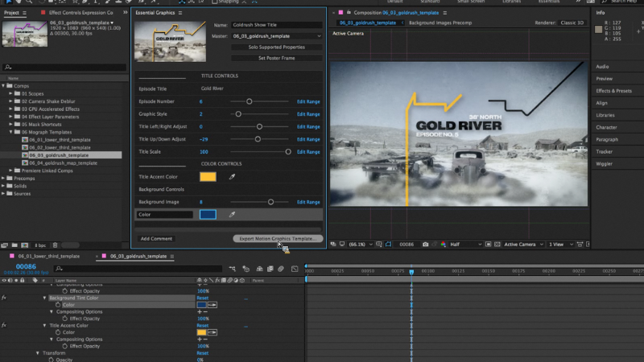Switch to 06_01_lower_third_template timeline tab

coord(47,256)
